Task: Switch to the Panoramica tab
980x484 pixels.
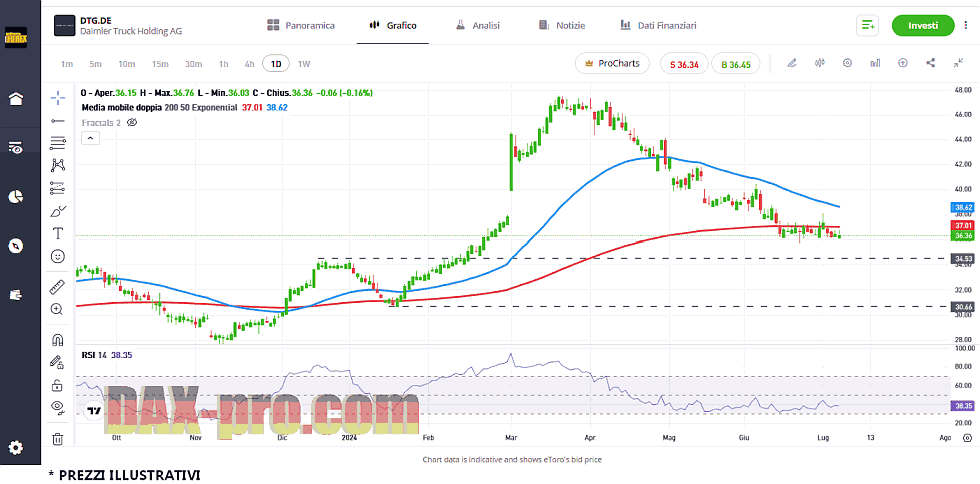Action: (301, 26)
